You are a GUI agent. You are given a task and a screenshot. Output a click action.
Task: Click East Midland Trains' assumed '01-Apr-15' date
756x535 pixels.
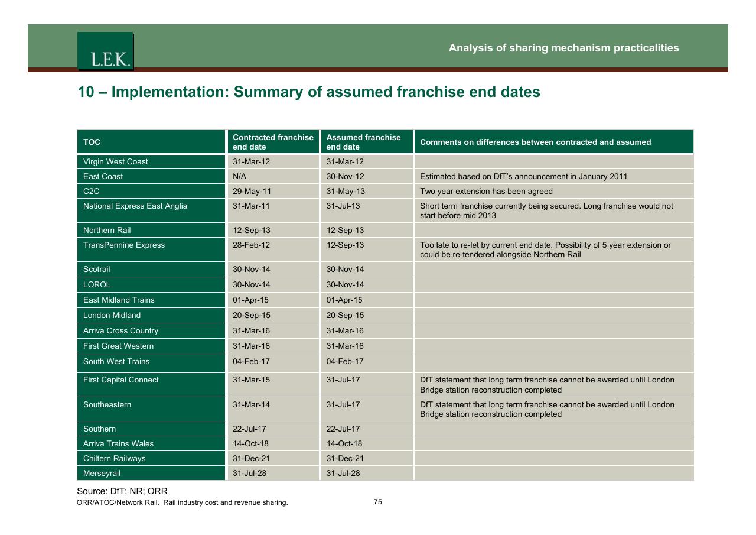click(367, 300)
